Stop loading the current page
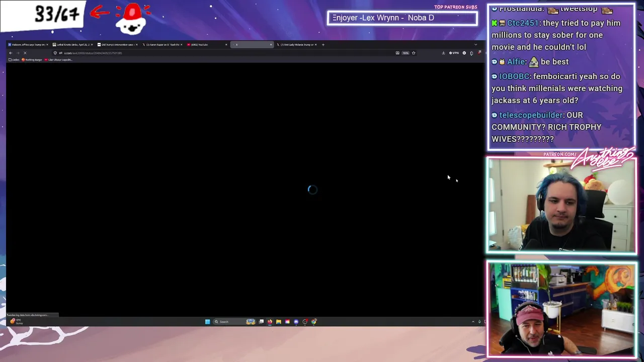The height and width of the screenshot is (362, 644). tap(25, 53)
